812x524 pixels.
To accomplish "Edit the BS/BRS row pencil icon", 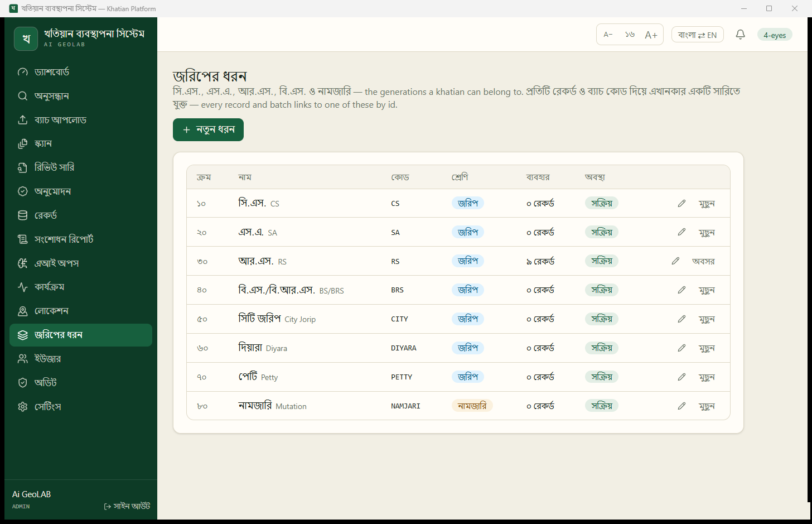I will (x=681, y=290).
